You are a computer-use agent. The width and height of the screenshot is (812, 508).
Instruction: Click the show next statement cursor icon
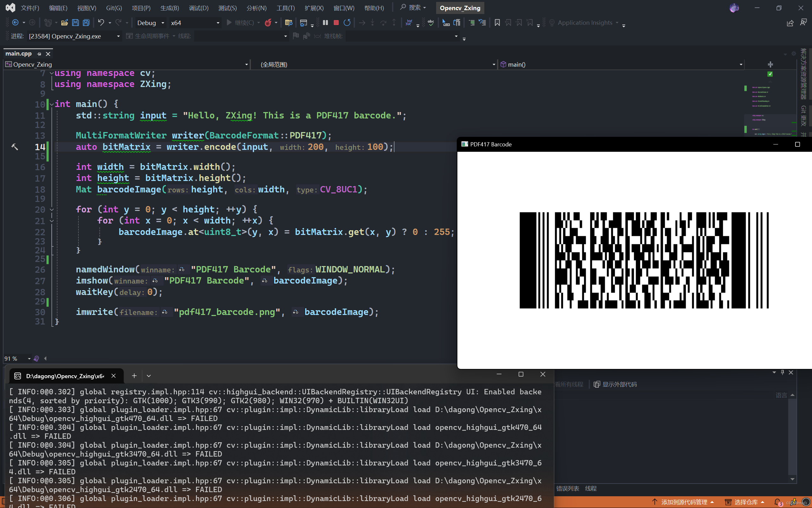pos(446,23)
